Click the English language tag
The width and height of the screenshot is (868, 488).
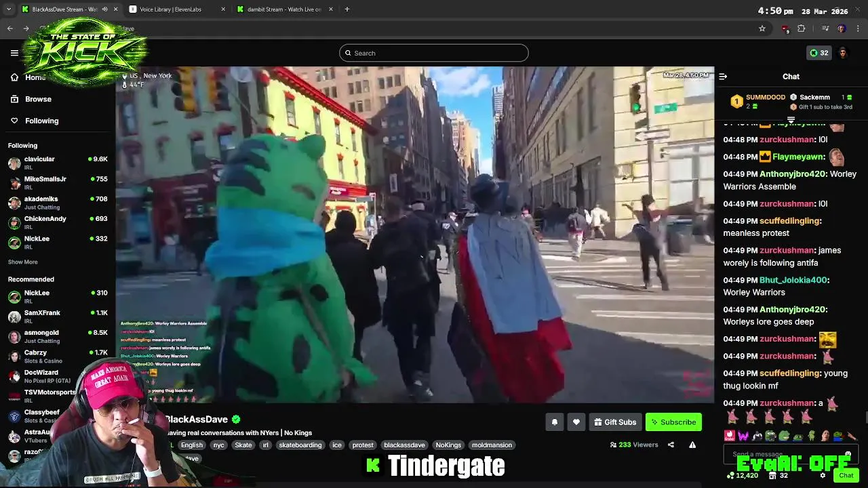coord(191,445)
